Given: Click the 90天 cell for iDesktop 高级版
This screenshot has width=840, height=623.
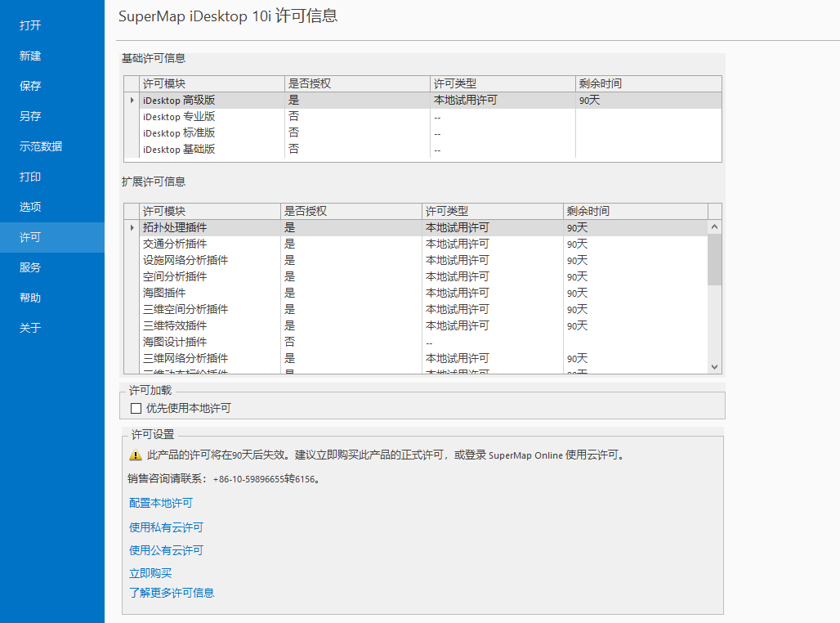Looking at the screenshot, I should 649,101.
